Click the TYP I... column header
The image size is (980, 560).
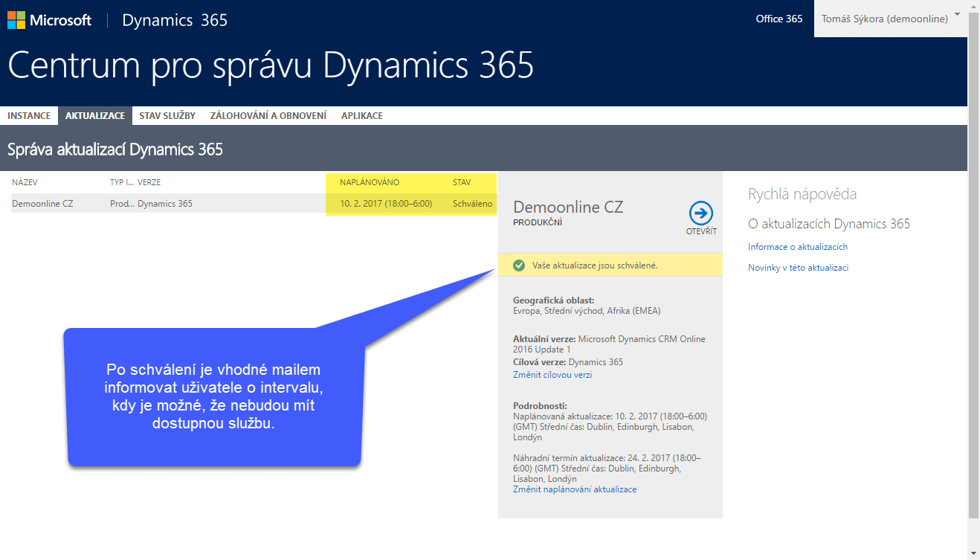122,182
